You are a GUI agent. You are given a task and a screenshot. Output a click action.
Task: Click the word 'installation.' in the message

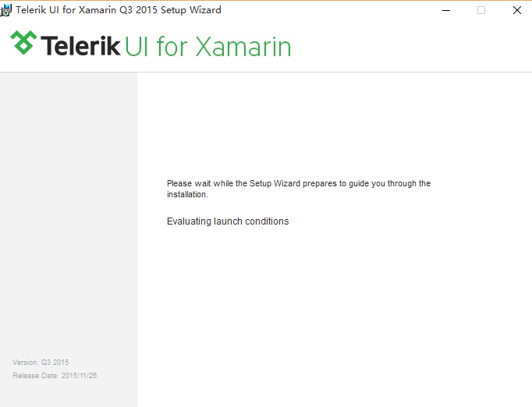click(x=187, y=195)
